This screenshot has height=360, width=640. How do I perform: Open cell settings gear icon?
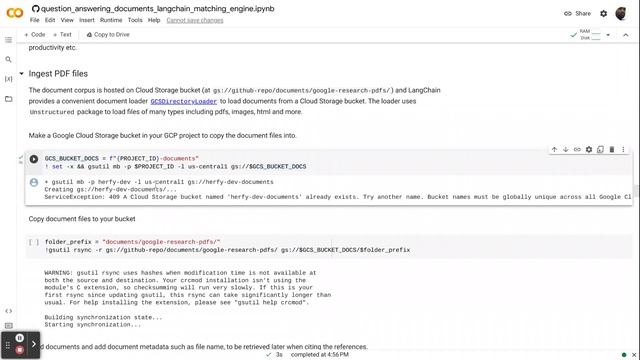tap(589, 149)
